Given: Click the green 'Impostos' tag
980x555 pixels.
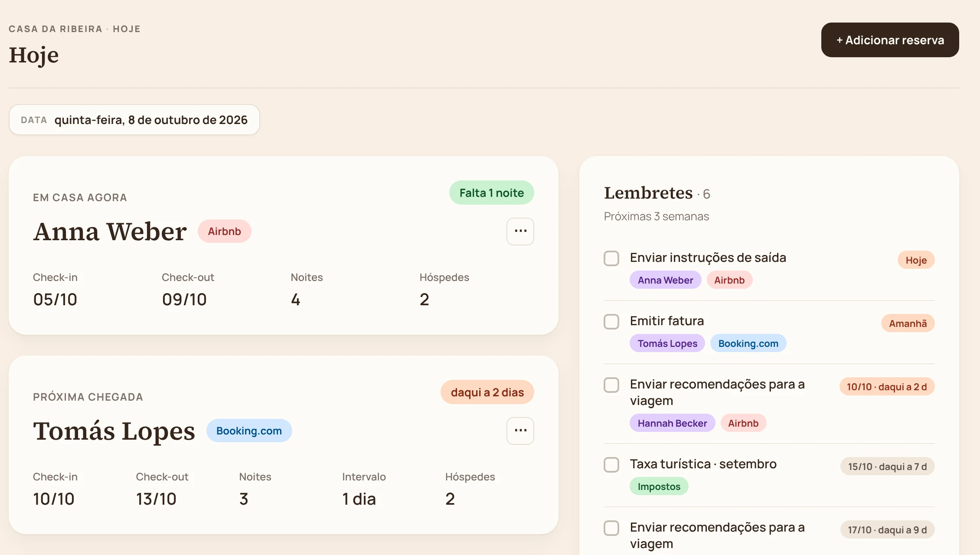Looking at the screenshot, I should 659,486.
